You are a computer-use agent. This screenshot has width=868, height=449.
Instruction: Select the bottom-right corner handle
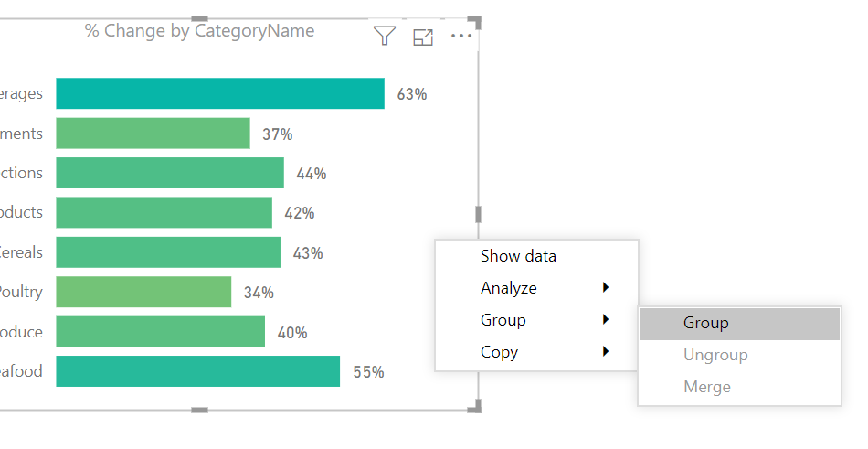[x=475, y=406]
